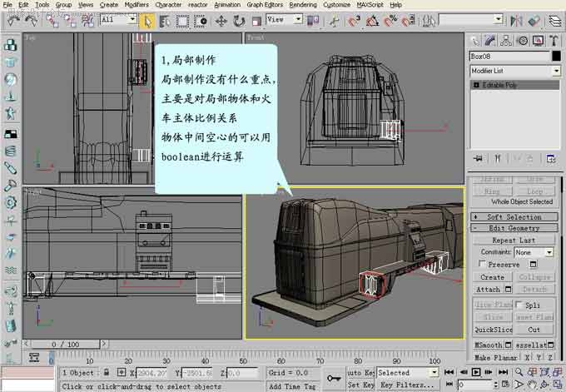Toggle the Key Mode button beside frame field

(x=449, y=385)
